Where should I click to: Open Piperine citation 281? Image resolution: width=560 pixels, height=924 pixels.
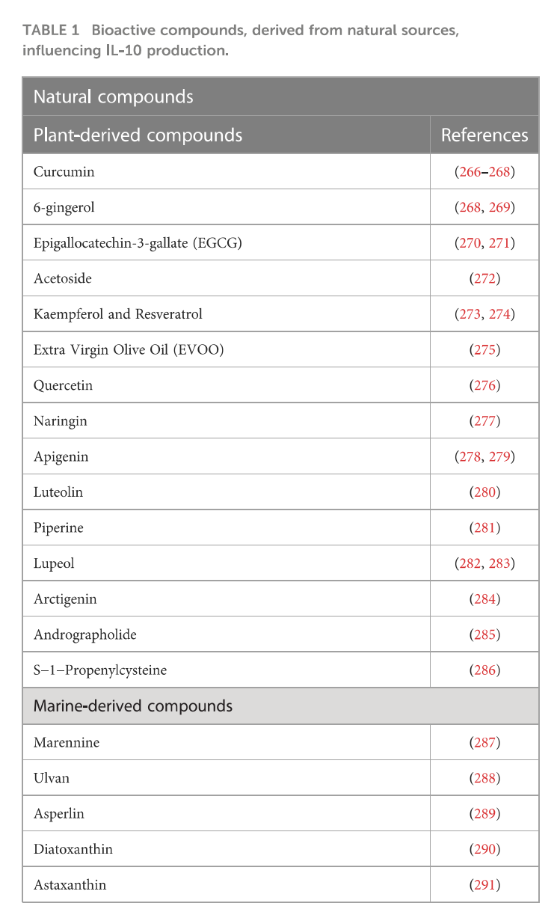pyautogui.click(x=484, y=528)
